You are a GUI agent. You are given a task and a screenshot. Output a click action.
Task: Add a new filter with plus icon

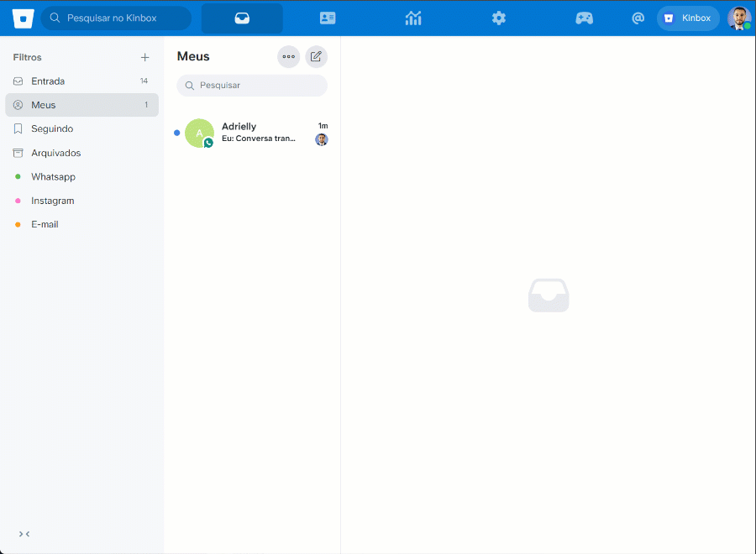tap(144, 57)
